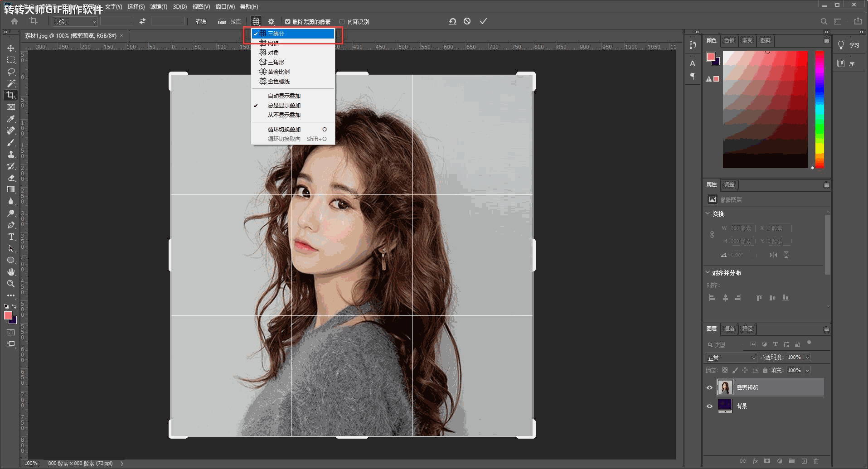Reset the crop box with the reset arrow
Screen dimensions: 868x469
452,21
